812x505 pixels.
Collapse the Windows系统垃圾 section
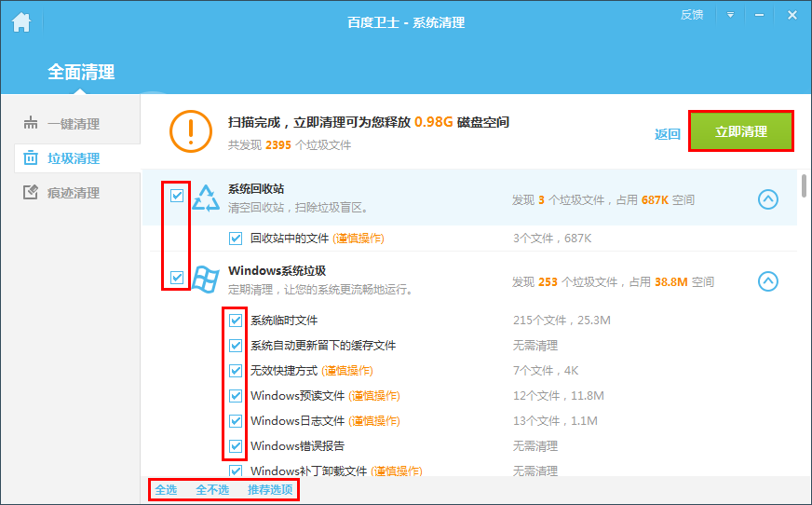tap(768, 281)
